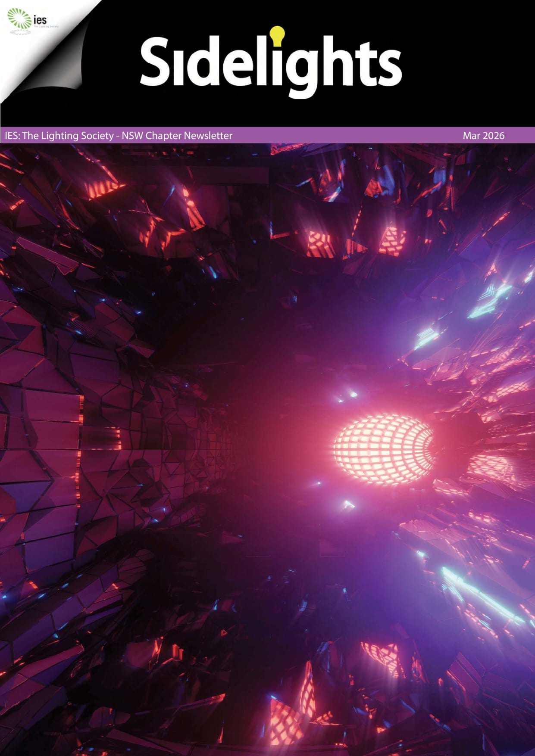This screenshot has height=756, width=535.
Task: Click the glowing grid sphere in image
Action: 383,449
